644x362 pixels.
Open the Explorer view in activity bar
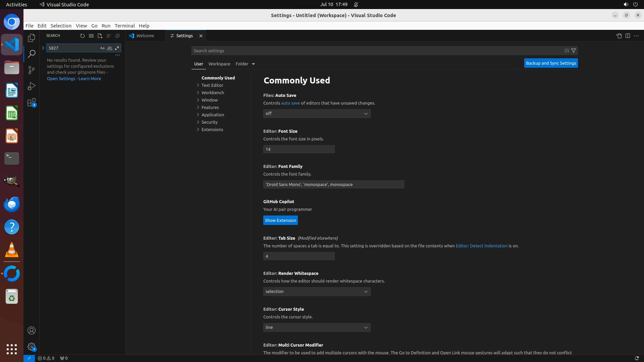click(x=32, y=38)
